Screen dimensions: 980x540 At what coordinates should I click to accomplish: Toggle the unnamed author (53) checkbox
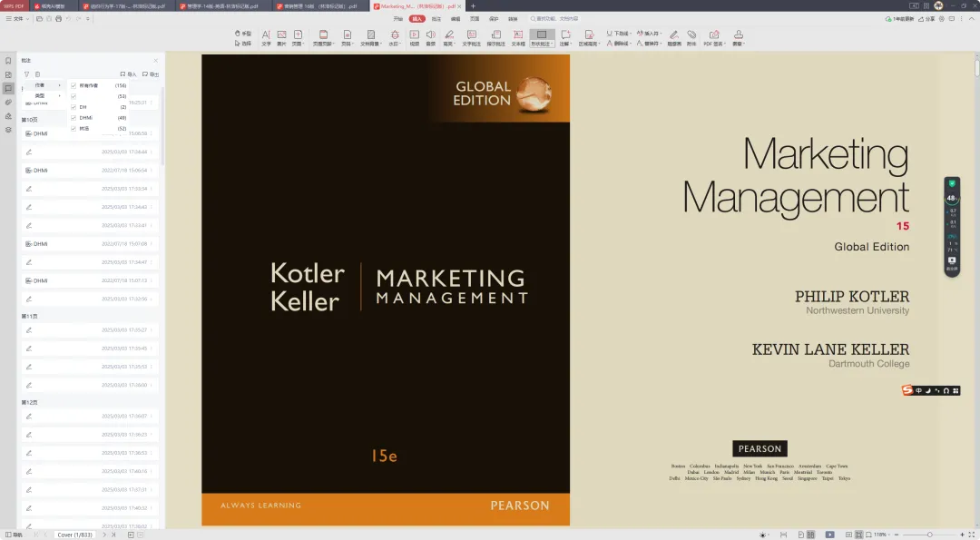click(x=73, y=96)
